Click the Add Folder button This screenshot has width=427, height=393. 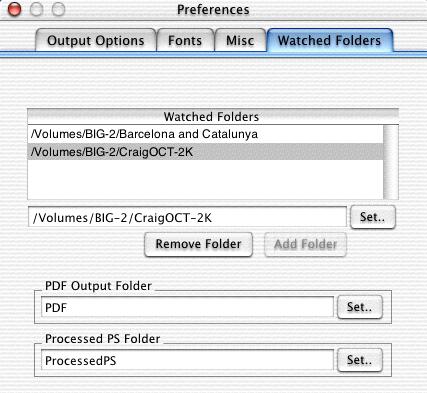[305, 244]
